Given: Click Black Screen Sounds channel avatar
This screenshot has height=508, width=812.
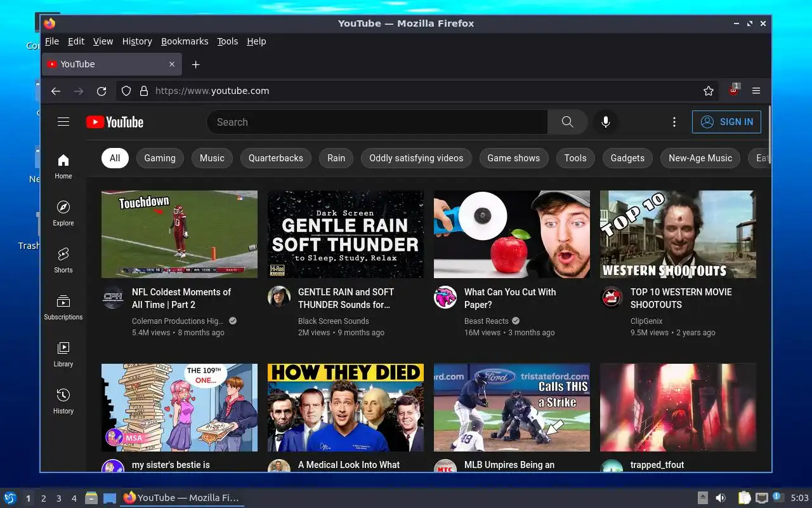Looking at the screenshot, I should 279,297.
